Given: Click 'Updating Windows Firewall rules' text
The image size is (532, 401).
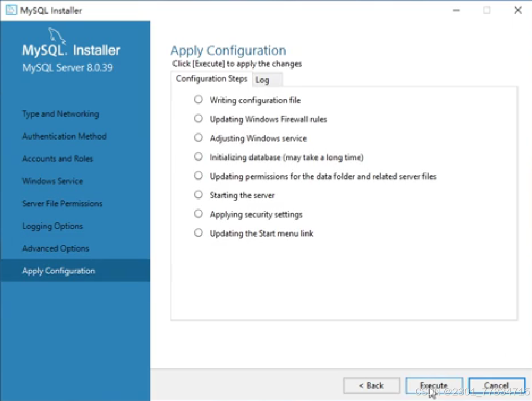Looking at the screenshot, I should [268, 119].
